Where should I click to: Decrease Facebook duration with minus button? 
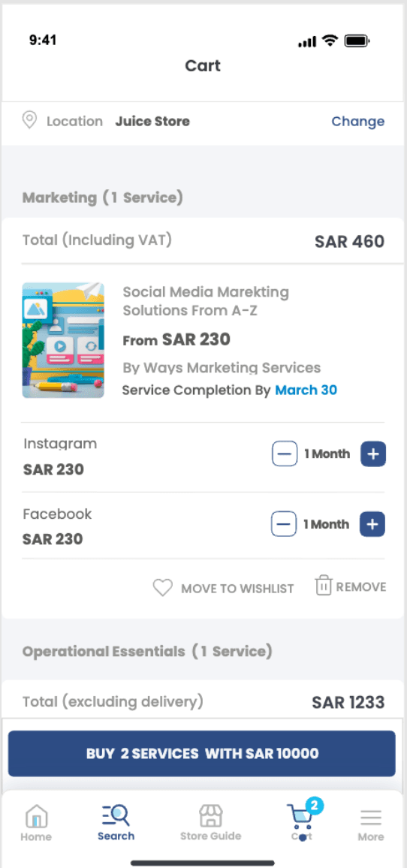(284, 523)
